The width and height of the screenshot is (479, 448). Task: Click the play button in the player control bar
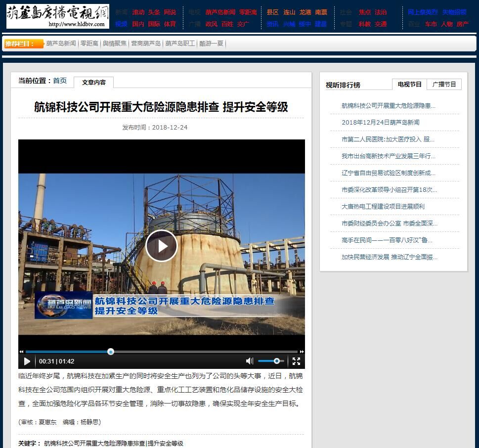(x=27, y=361)
